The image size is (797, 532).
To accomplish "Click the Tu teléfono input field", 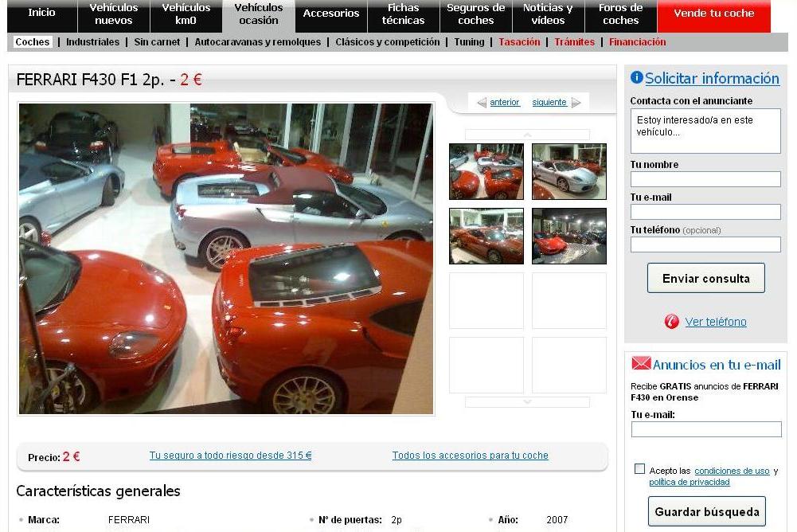I will point(705,244).
